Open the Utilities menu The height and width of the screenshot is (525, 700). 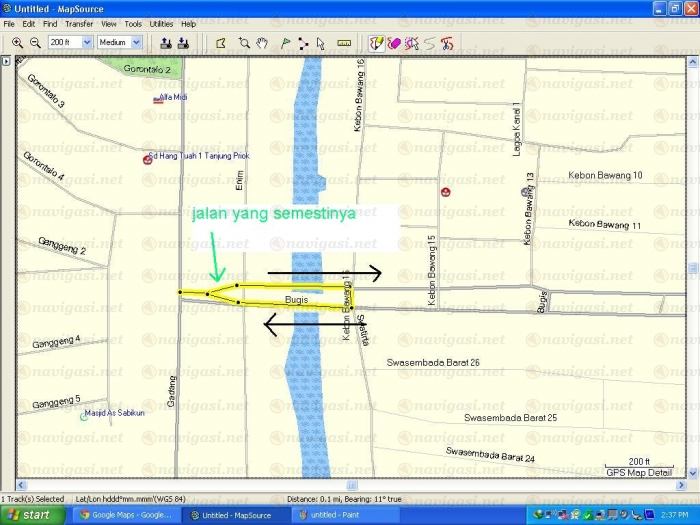[161, 23]
